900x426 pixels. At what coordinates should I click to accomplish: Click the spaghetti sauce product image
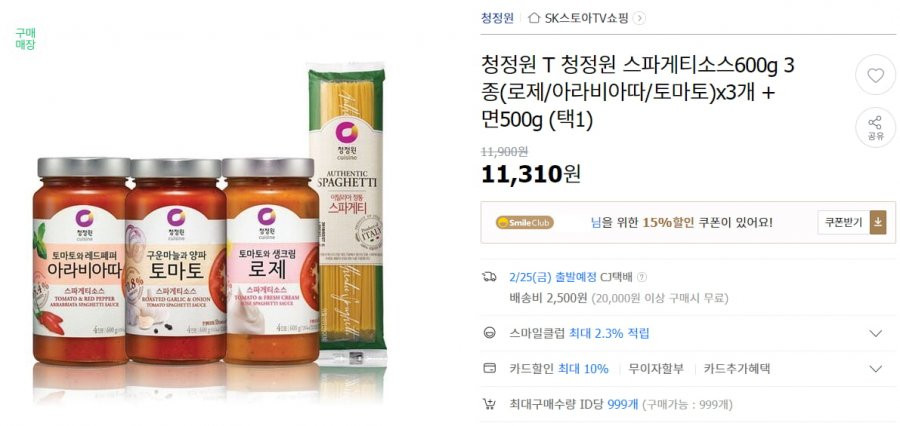(x=208, y=233)
